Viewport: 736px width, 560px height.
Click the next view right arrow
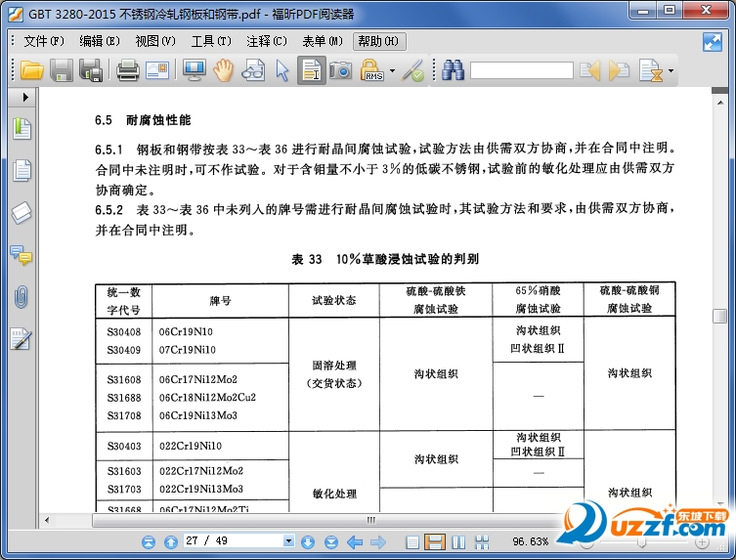[x=378, y=542]
